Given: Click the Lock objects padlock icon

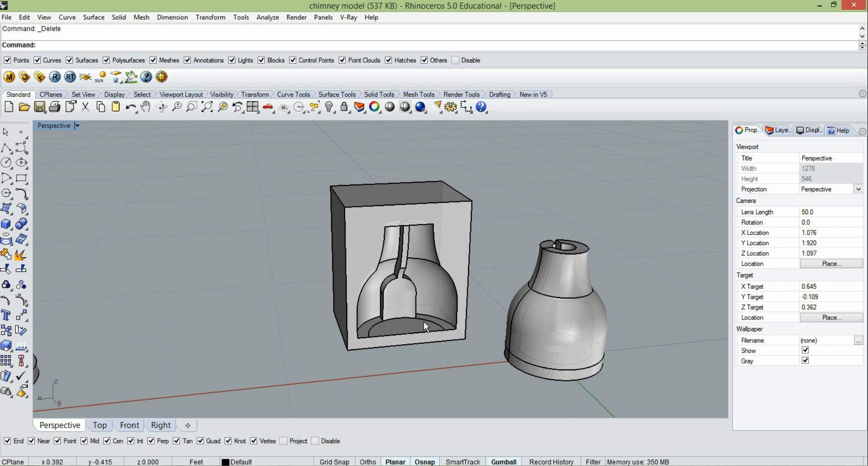Looking at the screenshot, I should [x=344, y=107].
